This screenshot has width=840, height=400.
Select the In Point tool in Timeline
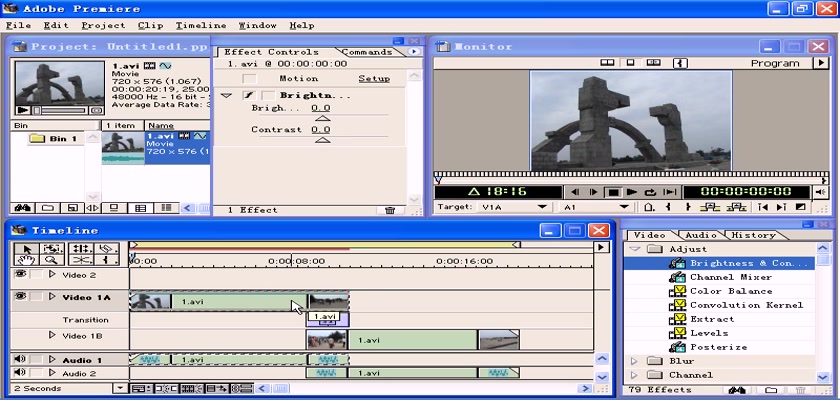point(108,260)
